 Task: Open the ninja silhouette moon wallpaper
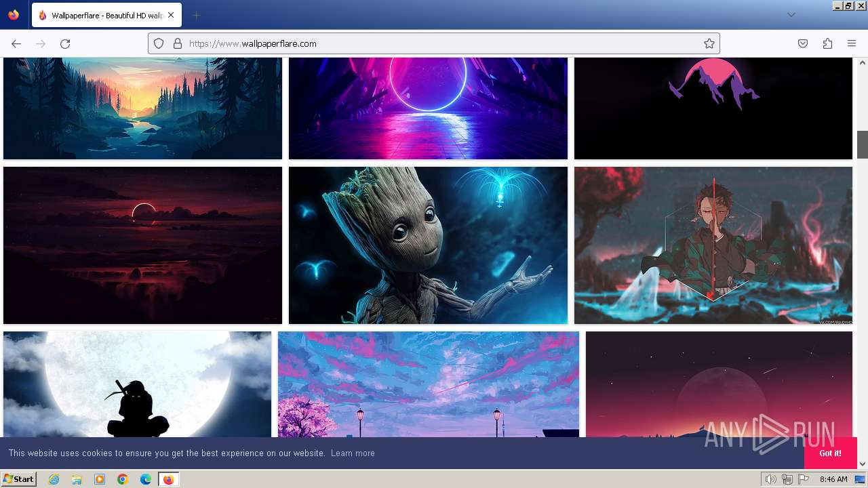tap(137, 384)
